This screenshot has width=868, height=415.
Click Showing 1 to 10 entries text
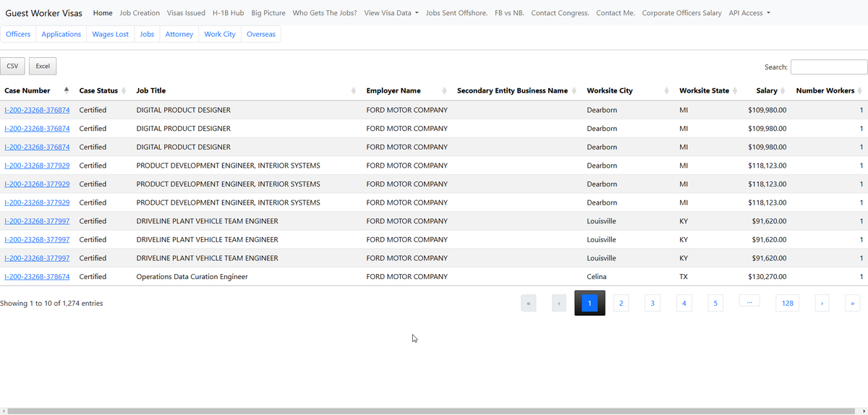[51, 304]
